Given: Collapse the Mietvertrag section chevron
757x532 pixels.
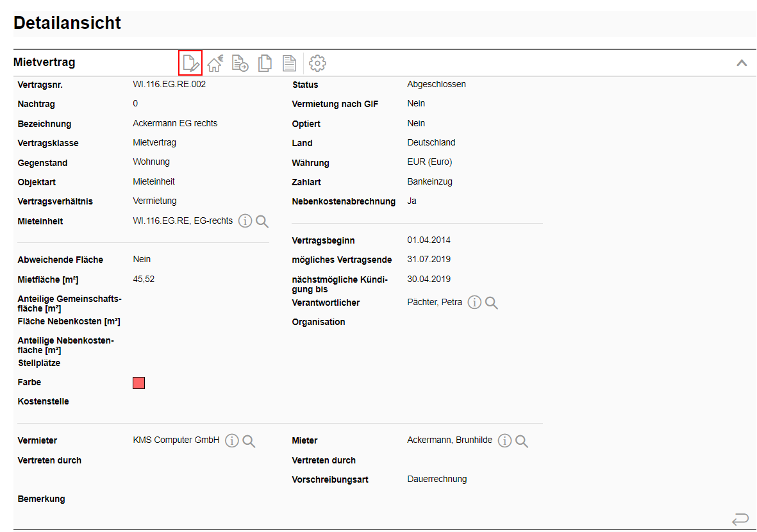Looking at the screenshot, I should [x=742, y=63].
